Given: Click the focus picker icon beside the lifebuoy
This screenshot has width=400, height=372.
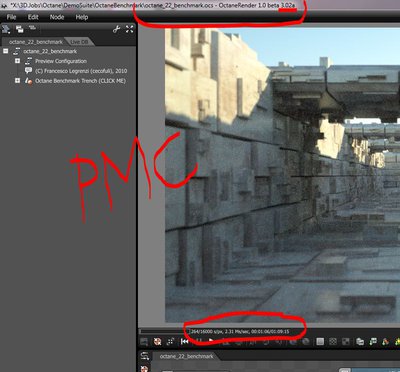Looking at the screenshot, I should click(x=170, y=341).
